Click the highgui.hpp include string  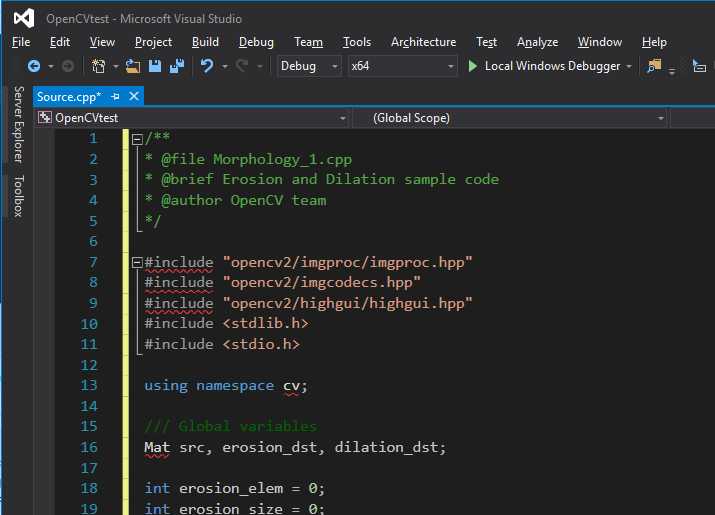coord(347,303)
